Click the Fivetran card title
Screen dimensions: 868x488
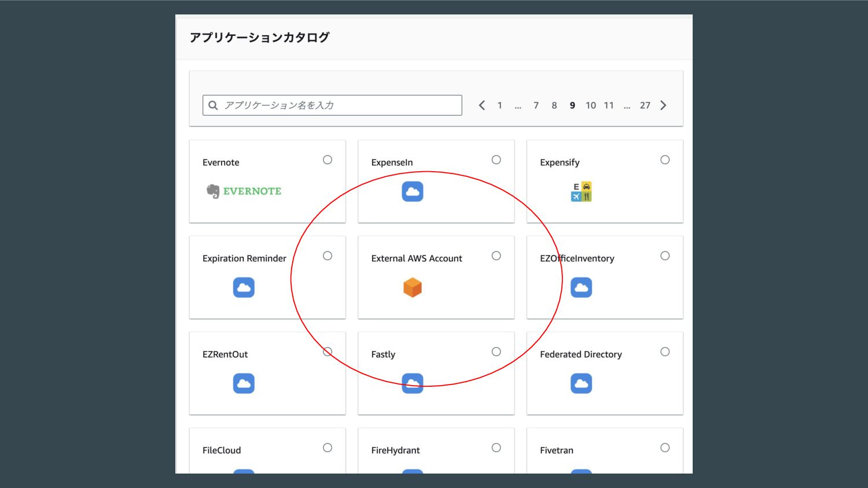(x=557, y=450)
